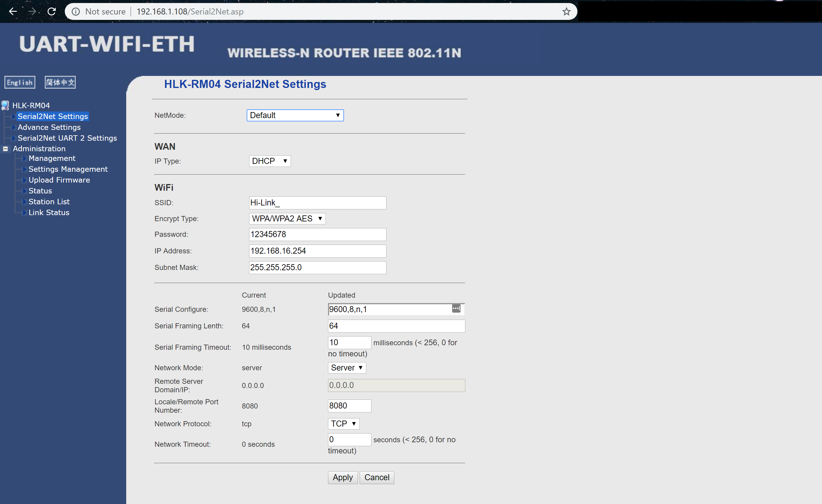The image size is (822, 504).
Task: Bookmark this page with the star
Action: point(566,12)
